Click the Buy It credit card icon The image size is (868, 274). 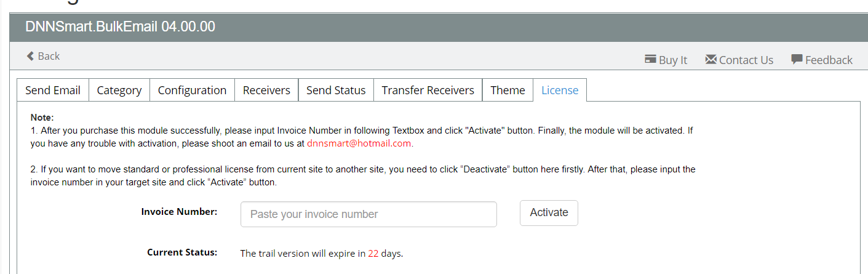click(650, 59)
